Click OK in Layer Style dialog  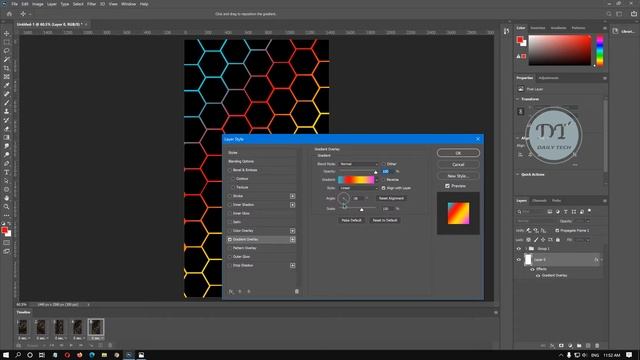458,153
